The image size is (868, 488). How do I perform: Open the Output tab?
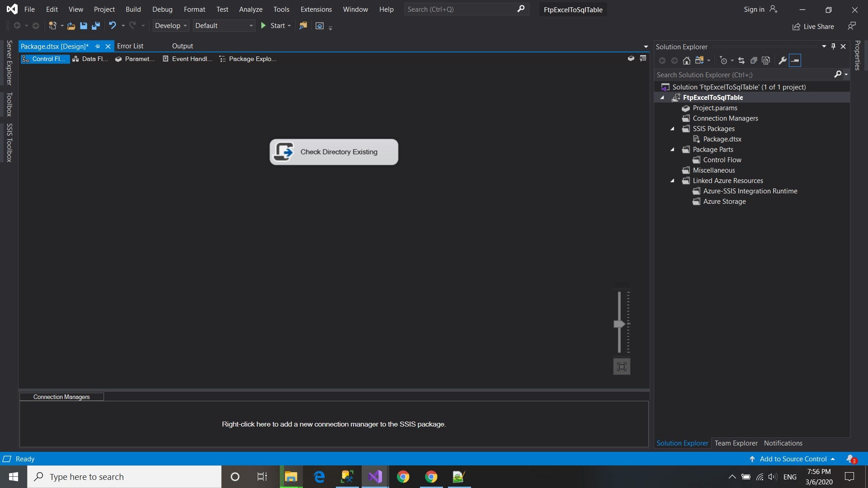(183, 46)
